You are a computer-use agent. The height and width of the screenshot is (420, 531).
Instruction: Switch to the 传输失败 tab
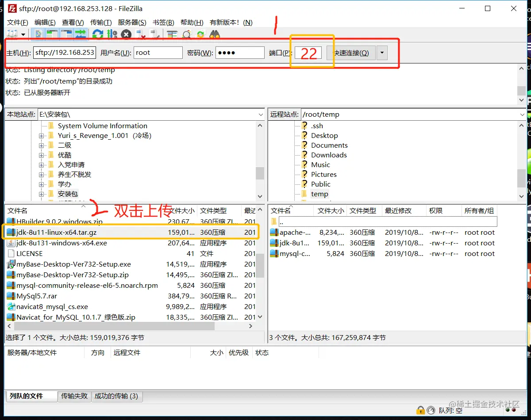tap(74, 396)
